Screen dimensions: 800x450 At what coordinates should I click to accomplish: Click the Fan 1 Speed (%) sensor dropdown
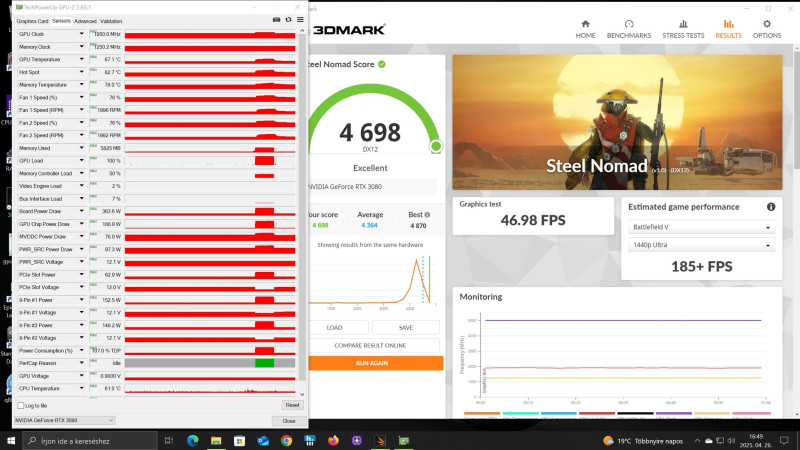[x=81, y=97]
